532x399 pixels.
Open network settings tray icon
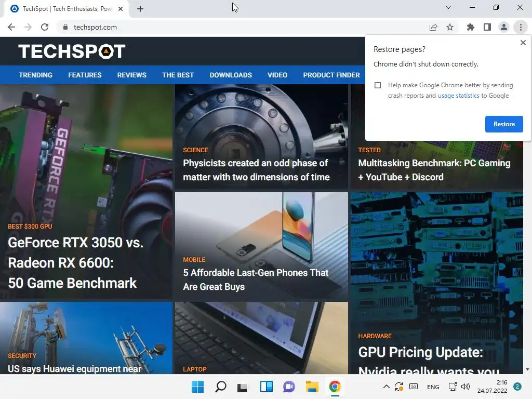[x=453, y=387]
